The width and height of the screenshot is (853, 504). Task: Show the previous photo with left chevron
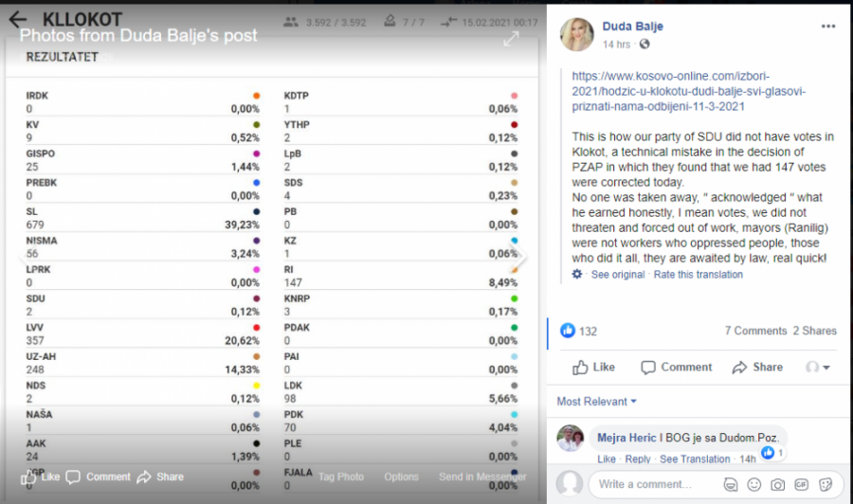click(x=27, y=255)
